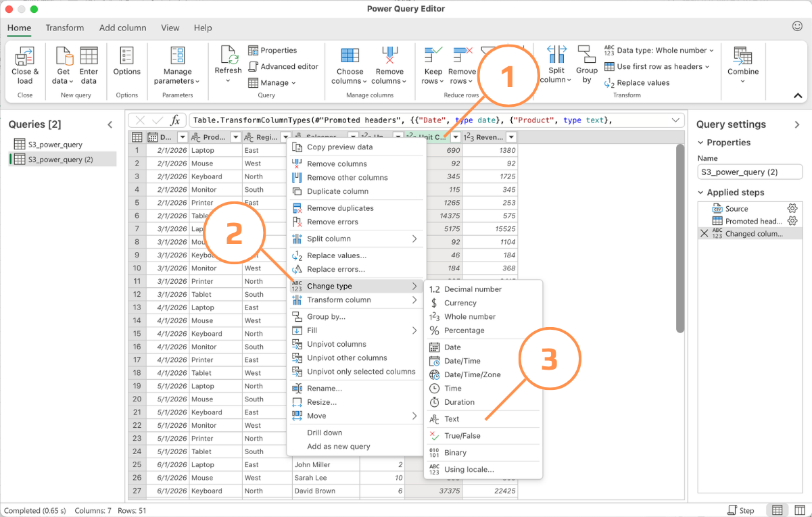The width and height of the screenshot is (812, 517).
Task: Choose Remove duplicates from context menu
Action: tap(356, 208)
